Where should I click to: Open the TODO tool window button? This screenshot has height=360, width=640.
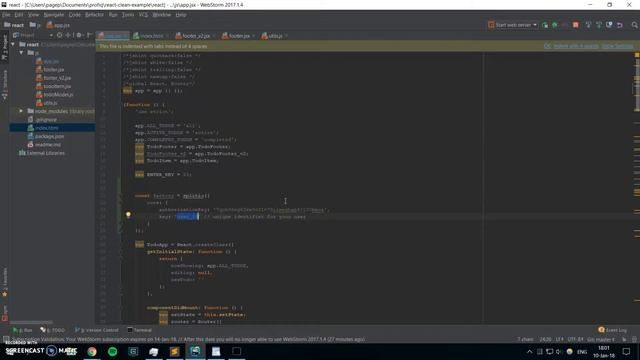coord(53,330)
